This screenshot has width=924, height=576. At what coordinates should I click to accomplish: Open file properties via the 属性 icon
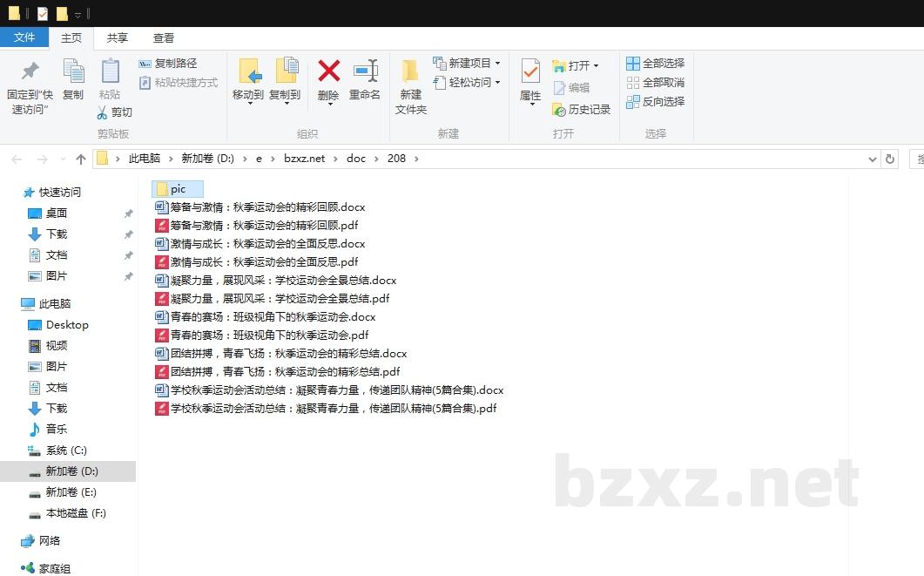[529, 77]
